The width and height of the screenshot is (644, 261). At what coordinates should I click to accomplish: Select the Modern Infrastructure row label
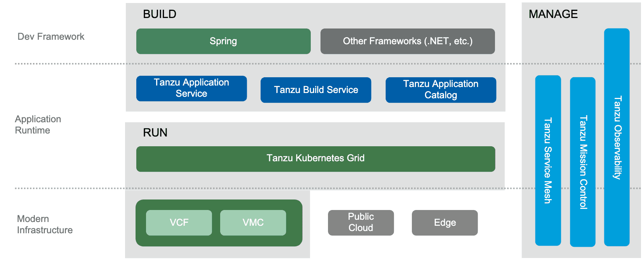point(45,225)
